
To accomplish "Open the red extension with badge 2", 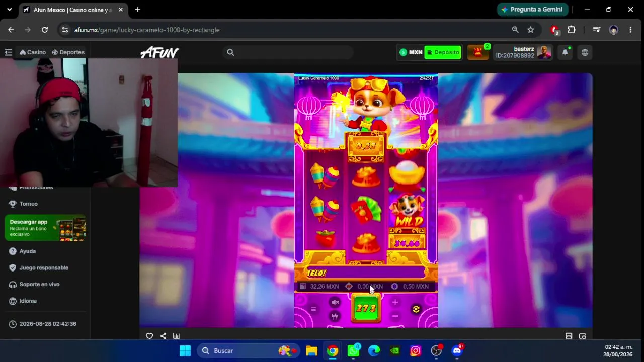I will click(555, 30).
